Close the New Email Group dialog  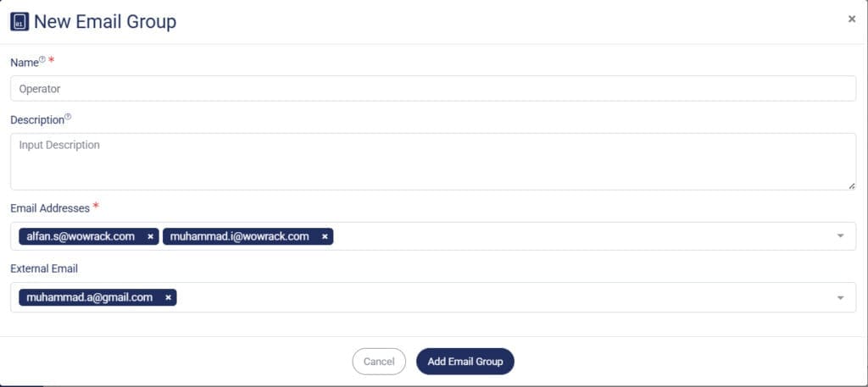(852, 19)
